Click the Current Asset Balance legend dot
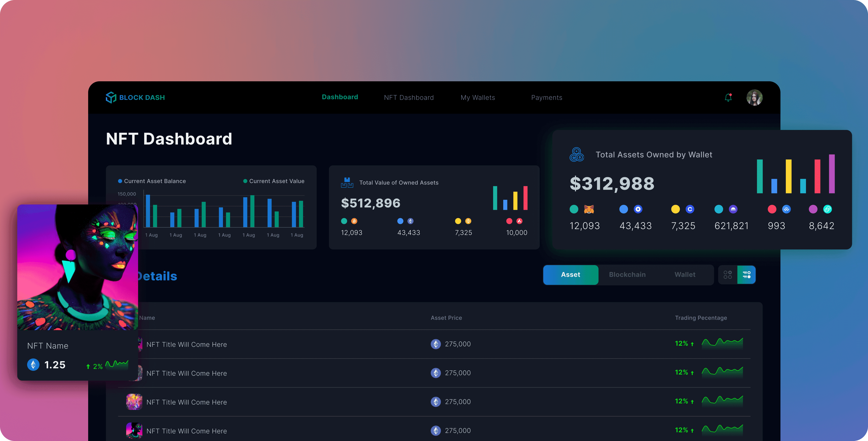The image size is (868, 441). pos(120,181)
